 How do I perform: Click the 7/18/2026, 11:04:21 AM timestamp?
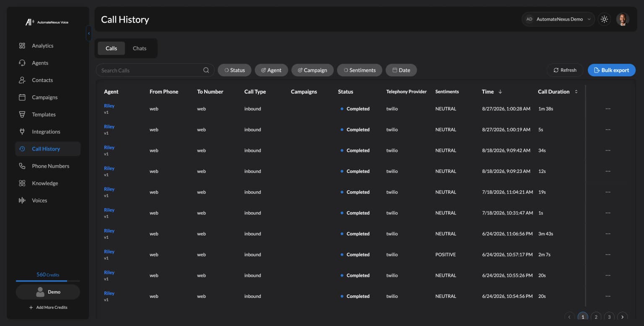(x=507, y=192)
